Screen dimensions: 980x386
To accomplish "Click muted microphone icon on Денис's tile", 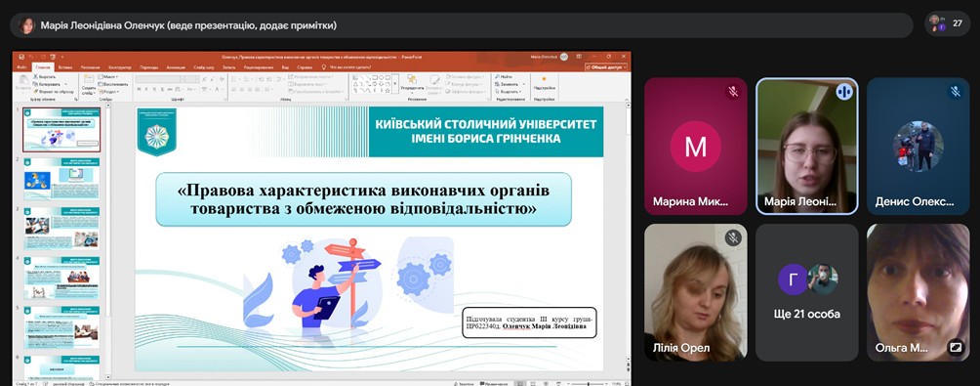I will pos(955,91).
